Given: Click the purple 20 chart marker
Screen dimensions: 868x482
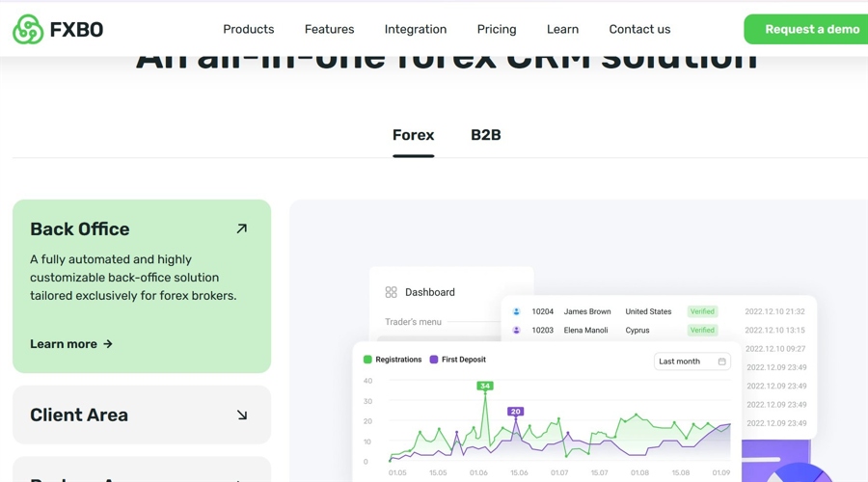Looking at the screenshot, I should (516, 412).
